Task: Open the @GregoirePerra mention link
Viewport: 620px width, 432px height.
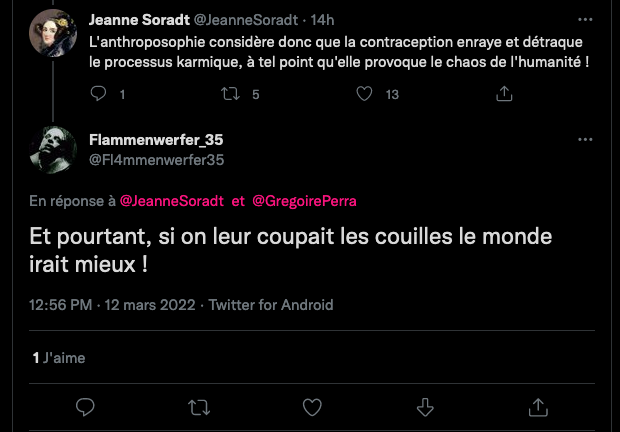Action: click(304, 201)
